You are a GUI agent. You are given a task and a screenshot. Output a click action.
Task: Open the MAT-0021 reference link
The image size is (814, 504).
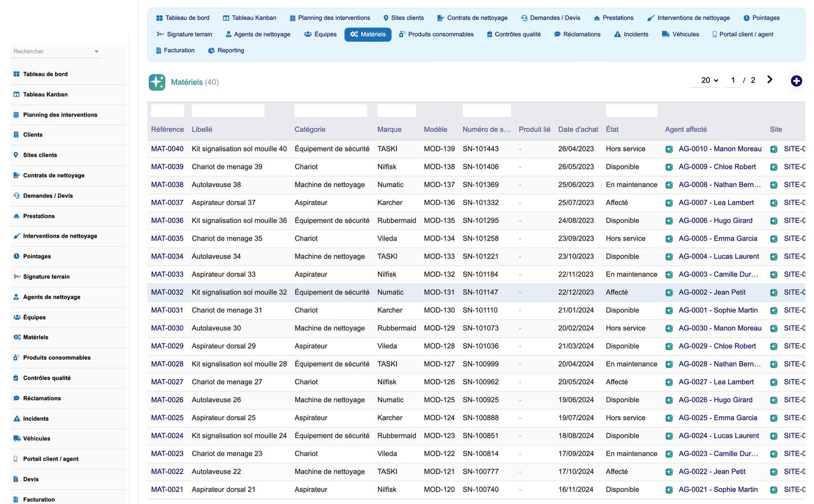pyautogui.click(x=167, y=490)
